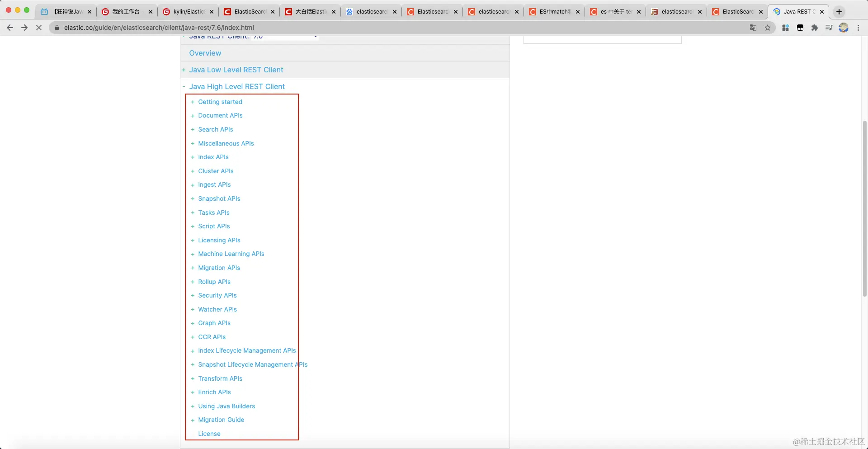
Task: Open the Script APIs link
Action: click(214, 226)
